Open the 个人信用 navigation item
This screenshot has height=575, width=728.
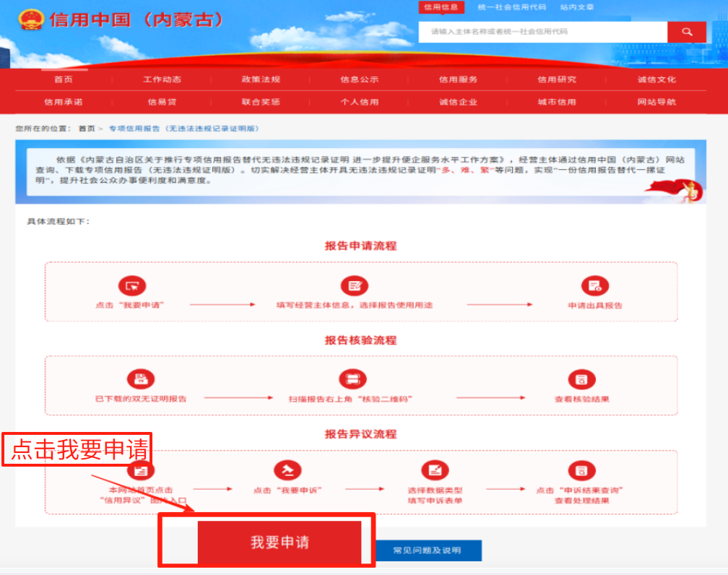point(360,102)
